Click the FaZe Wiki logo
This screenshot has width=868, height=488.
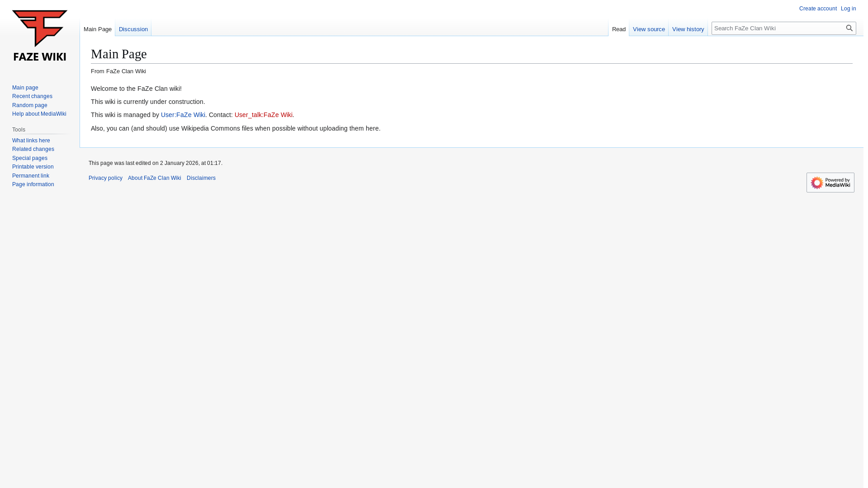tap(40, 36)
